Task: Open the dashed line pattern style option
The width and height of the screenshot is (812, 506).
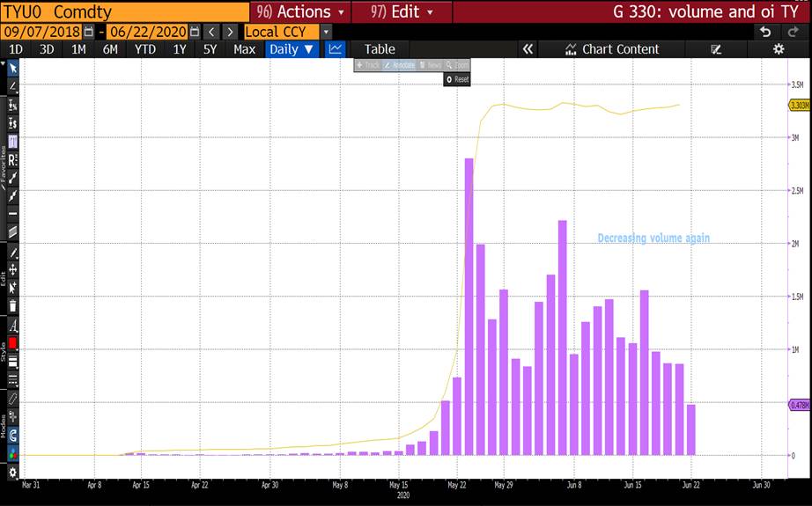Action: (x=13, y=380)
